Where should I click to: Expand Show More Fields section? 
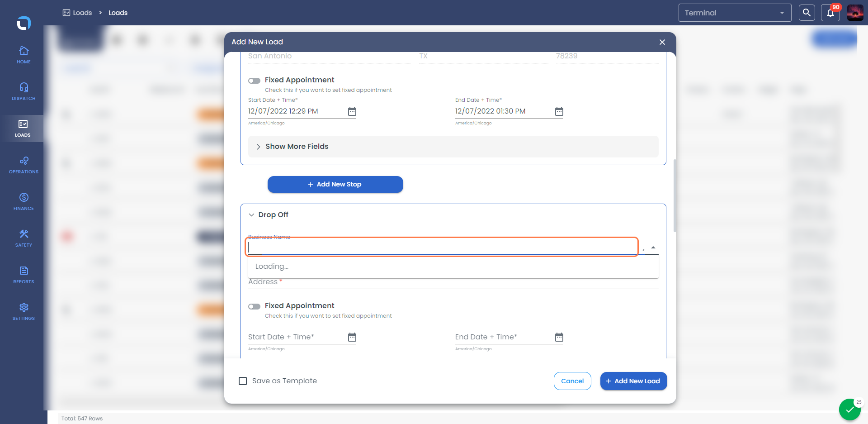453,147
